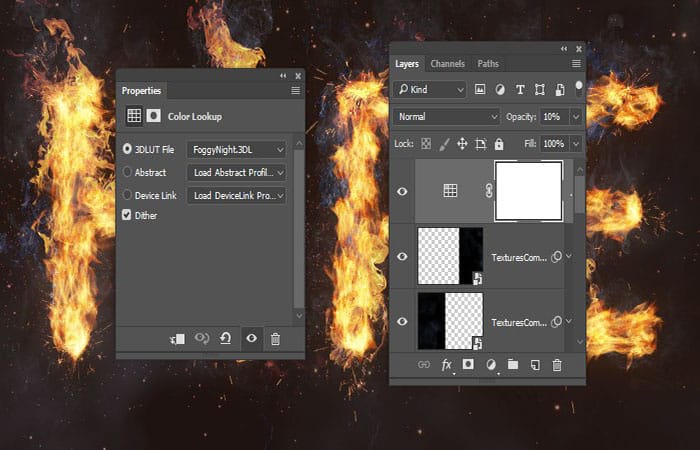Viewport: 700px width, 450px height.
Task: Add layer mask icon in Layers footer
Action: coord(468,364)
